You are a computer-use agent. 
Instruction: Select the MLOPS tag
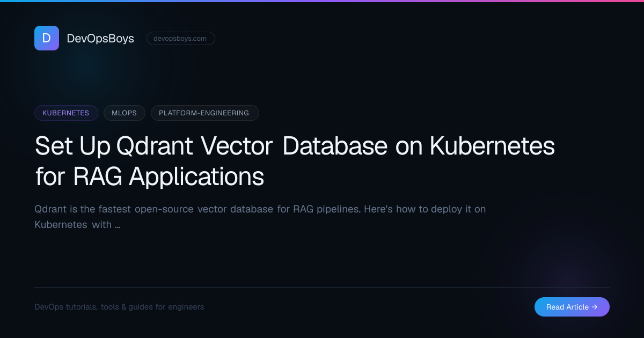tap(125, 113)
